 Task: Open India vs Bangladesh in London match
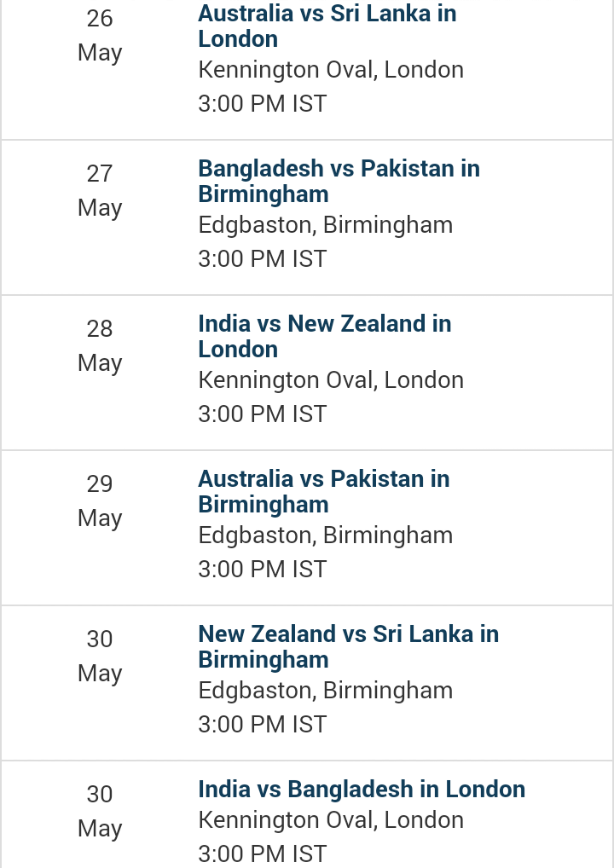(362, 789)
